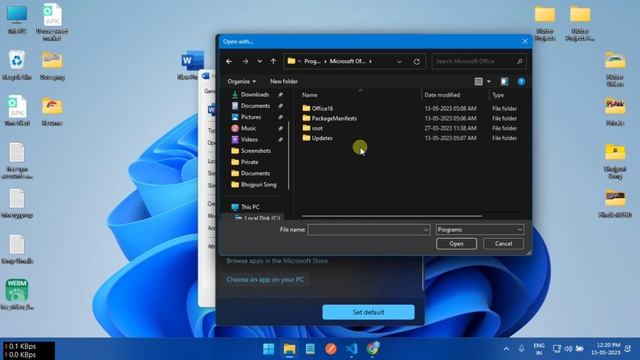Select Pictures in navigation pane
Image resolution: width=640 pixels, height=360 pixels.
pyautogui.click(x=251, y=117)
